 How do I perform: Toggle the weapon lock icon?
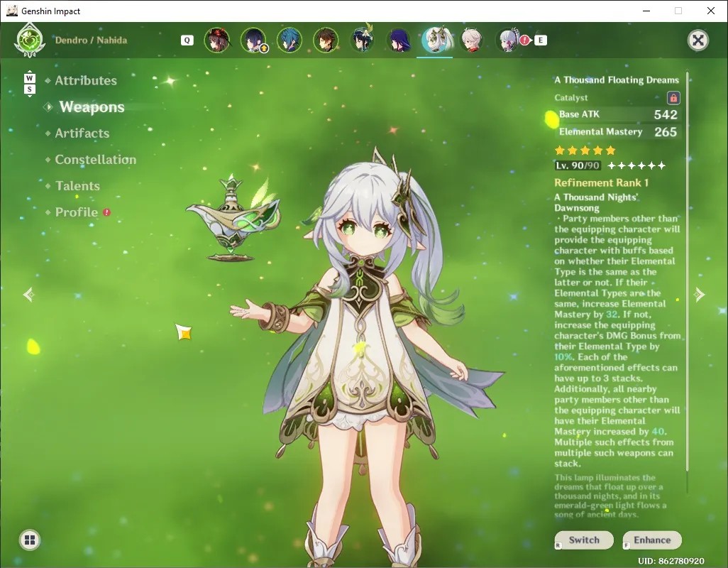pyautogui.click(x=673, y=97)
